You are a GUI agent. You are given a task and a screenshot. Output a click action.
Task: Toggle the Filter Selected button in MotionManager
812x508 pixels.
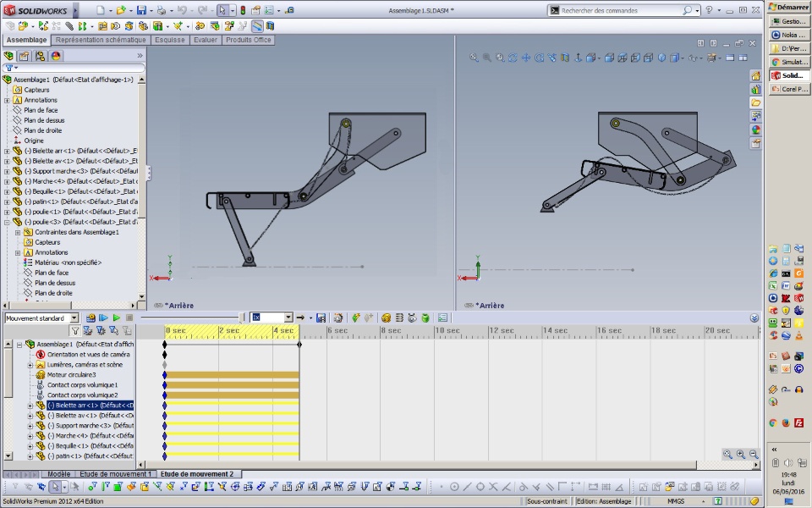click(x=114, y=330)
